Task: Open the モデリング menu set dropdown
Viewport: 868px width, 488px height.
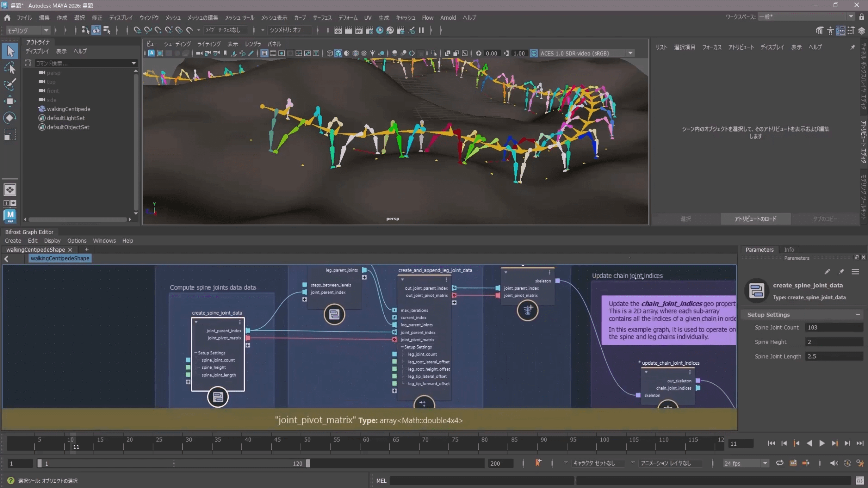Action: pos(28,31)
